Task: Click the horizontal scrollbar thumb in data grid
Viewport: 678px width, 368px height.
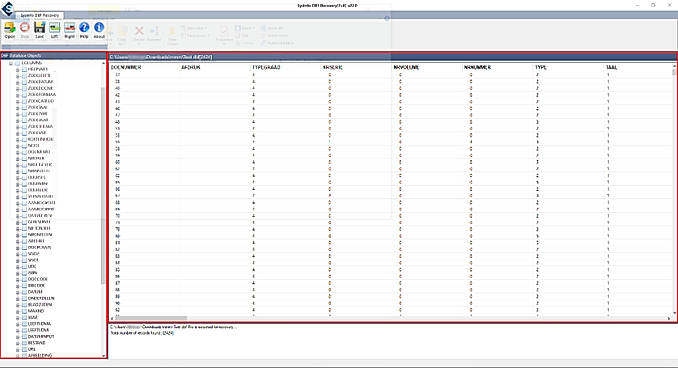Action: point(151,318)
